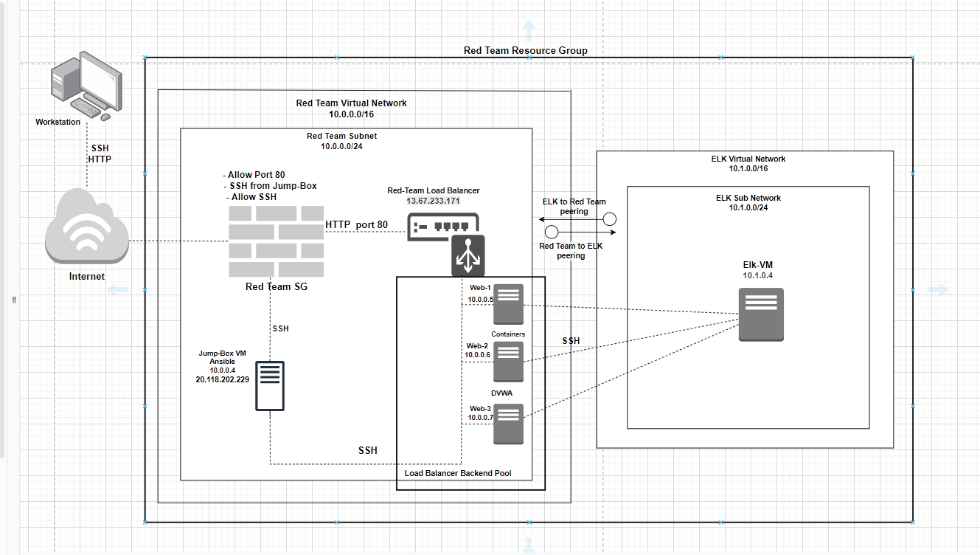Select the Jump-Box public IP 20.118.202.229
The width and height of the screenshot is (980, 555).
click(222, 379)
